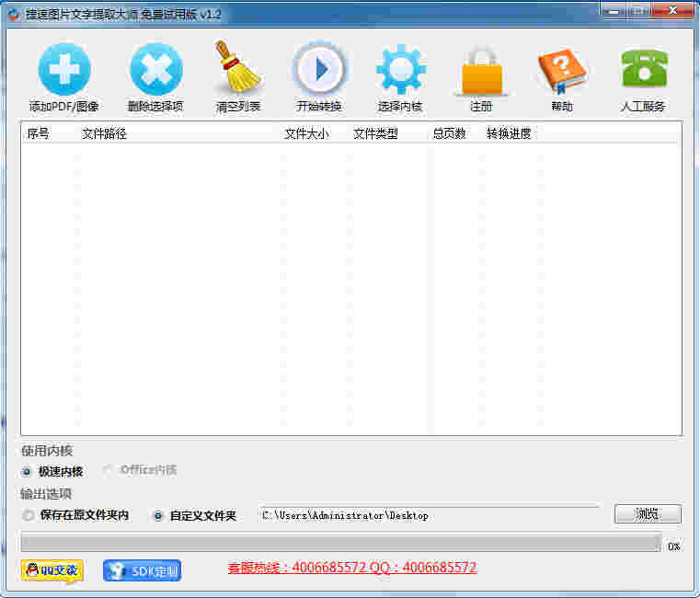The height and width of the screenshot is (598, 700).
Task: Click the 0% progress label
Action: coord(673,546)
